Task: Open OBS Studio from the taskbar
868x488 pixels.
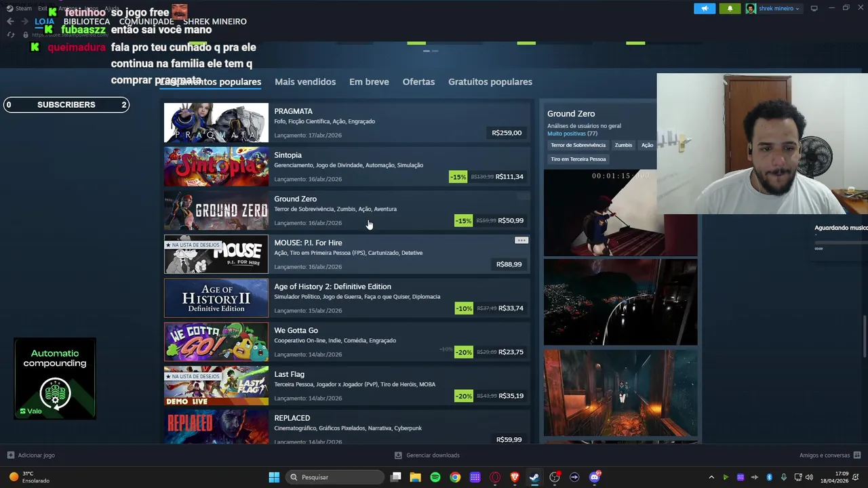Action: coord(555,477)
